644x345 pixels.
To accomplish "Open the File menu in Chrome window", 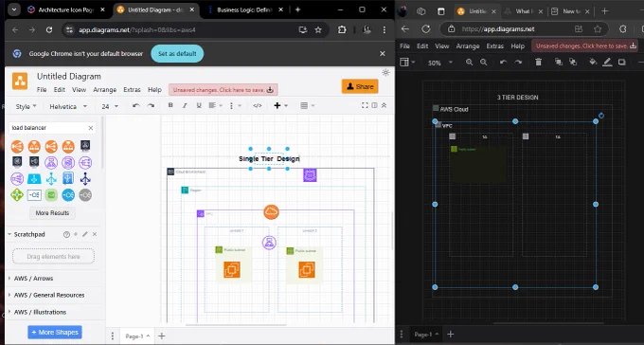I will point(42,90).
